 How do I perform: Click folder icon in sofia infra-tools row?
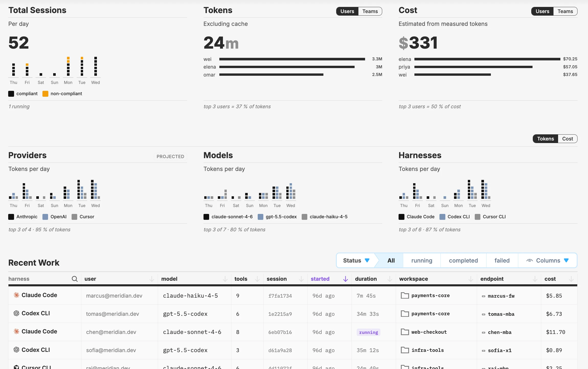(x=405, y=350)
